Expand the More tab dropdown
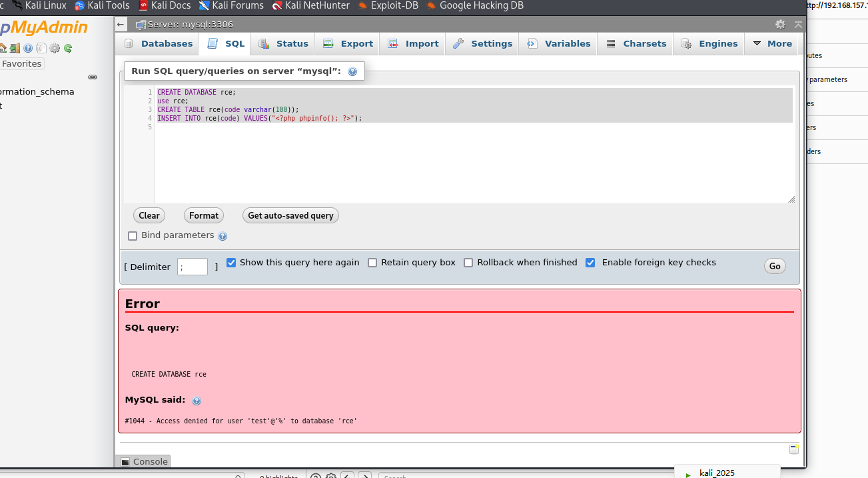This screenshot has width=868, height=478. click(773, 44)
